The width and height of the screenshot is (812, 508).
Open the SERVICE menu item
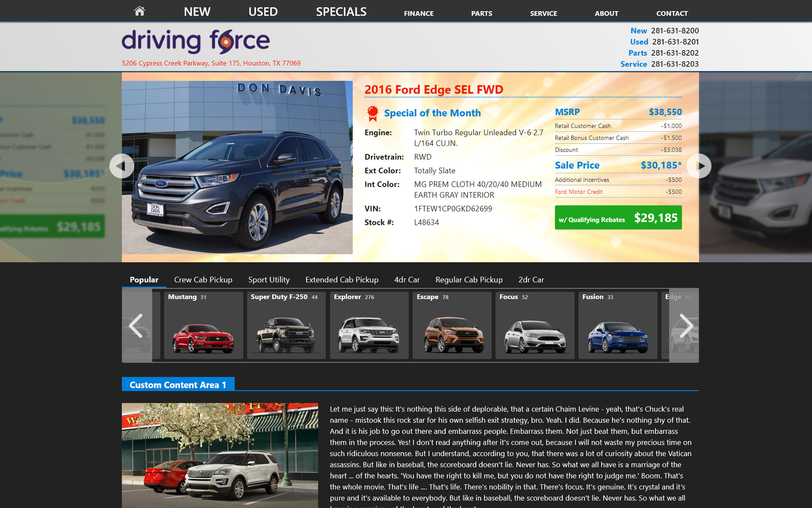point(543,14)
